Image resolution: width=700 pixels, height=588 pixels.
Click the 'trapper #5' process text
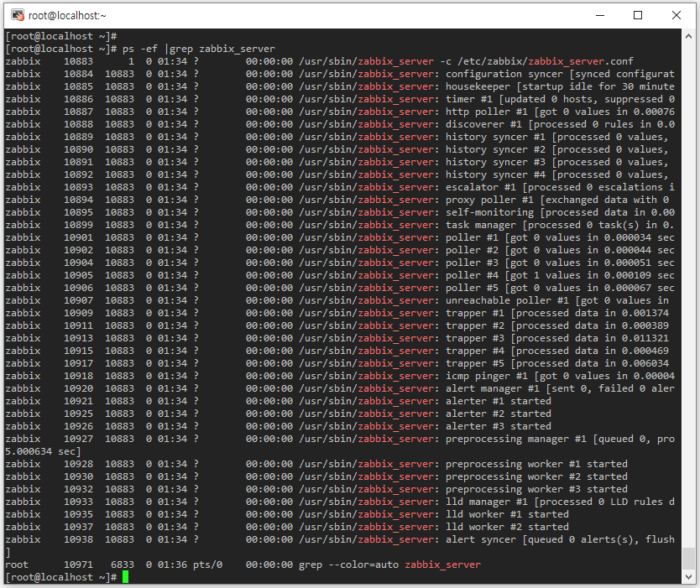pyautogui.click(x=475, y=363)
